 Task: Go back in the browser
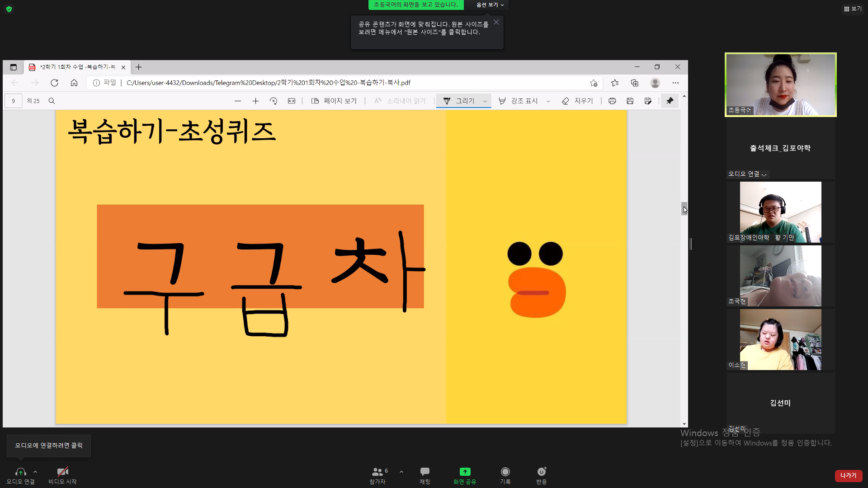pyautogui.click(x=15, y=83)
